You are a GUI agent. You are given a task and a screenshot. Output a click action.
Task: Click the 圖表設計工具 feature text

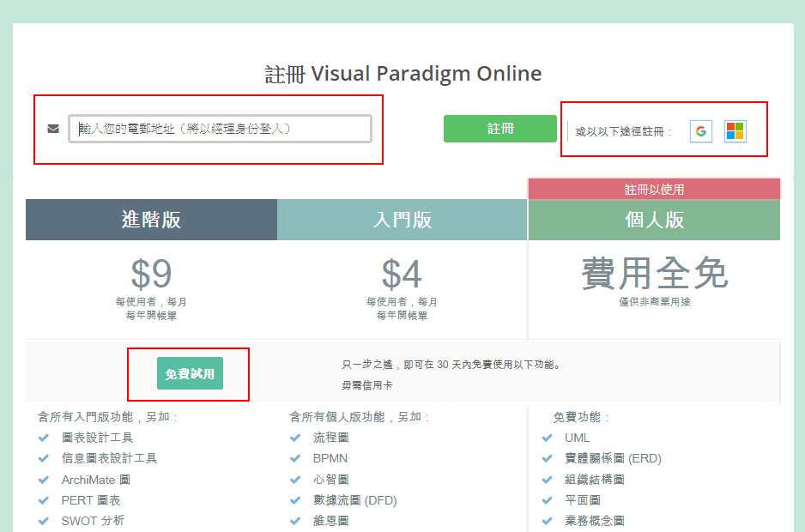pyautogui.click(x=98, y=438)
